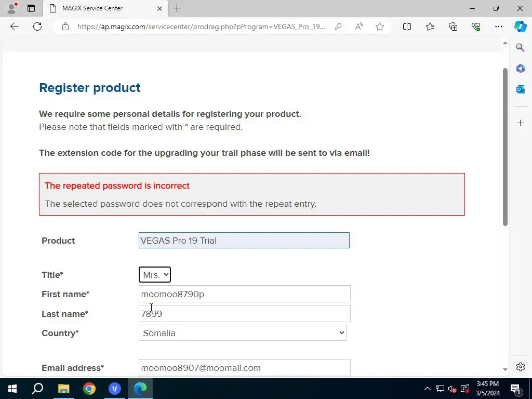The height and width of the screenshot is (399, 532).
Task: Open Browser essentials heart icon
Action: tap(476, 26)
